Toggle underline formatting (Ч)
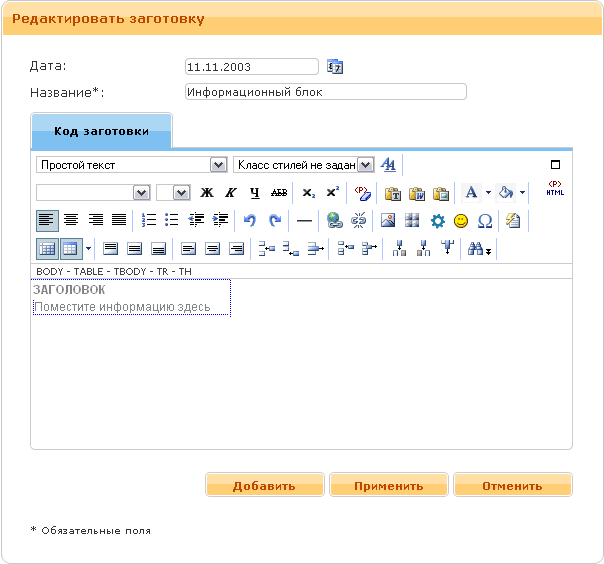The width and height of the screenshot is (604, 564). click(254, 192)
